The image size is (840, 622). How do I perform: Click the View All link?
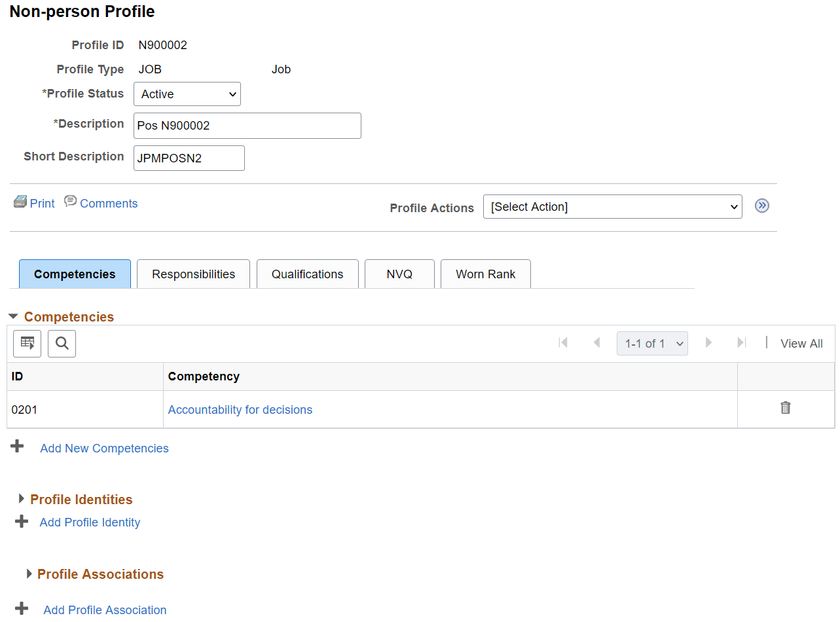[x=801, y=344]
